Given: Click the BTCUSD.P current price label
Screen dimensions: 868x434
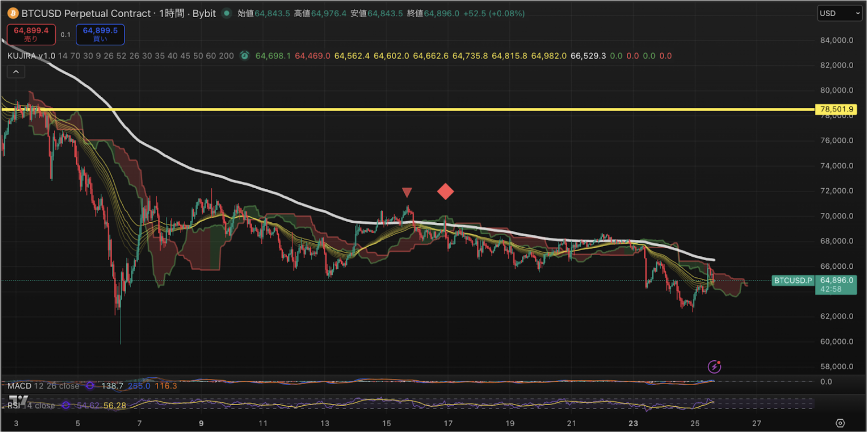Looking at the screenshot, I should (x=793, y=281).
